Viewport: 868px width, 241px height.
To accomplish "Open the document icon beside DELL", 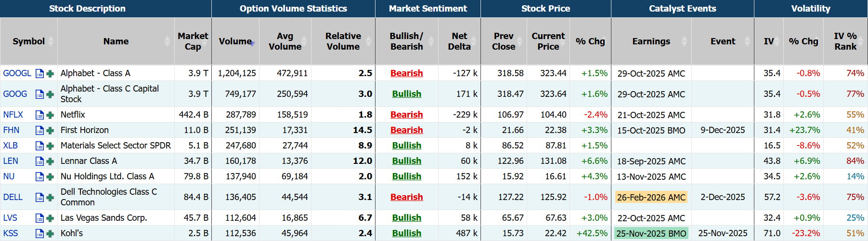I will pos(39,197).
